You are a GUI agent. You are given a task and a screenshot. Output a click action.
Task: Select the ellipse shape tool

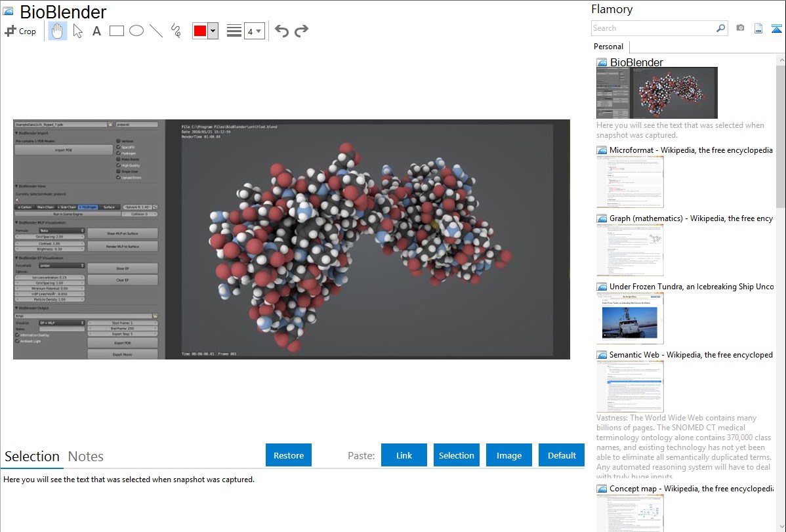click(136, 31)
